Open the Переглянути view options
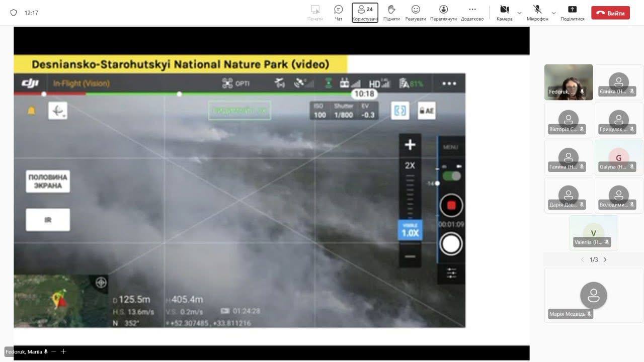Image resolution: width=644 pixels, height=362 pixels. (x=443, y=13)
